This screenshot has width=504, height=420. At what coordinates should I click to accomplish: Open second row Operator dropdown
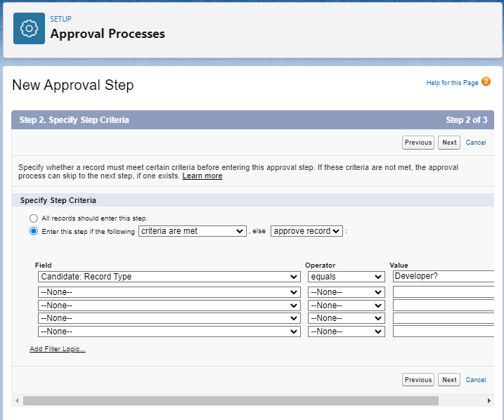point(346,292)
